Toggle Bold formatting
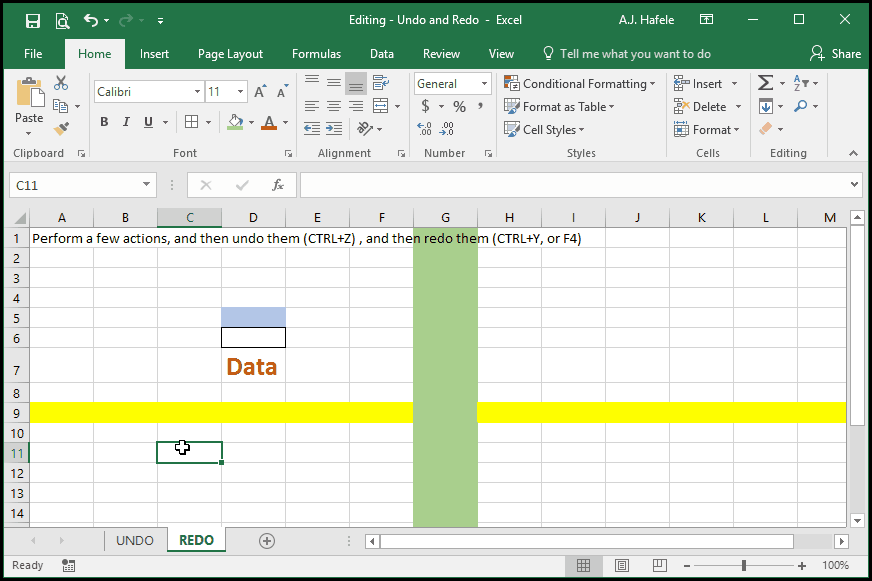872x581 pixels. [104, 122]
